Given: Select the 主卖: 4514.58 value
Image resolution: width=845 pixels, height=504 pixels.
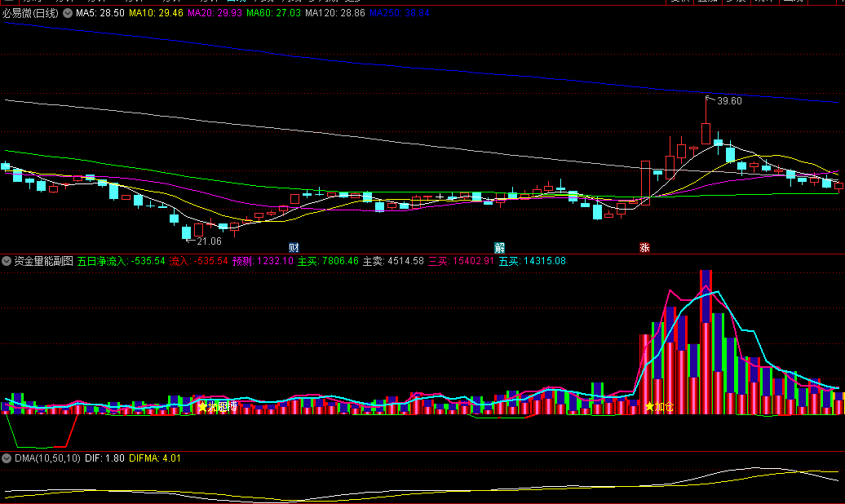Looking at the screenshot, I should (393, 262).
